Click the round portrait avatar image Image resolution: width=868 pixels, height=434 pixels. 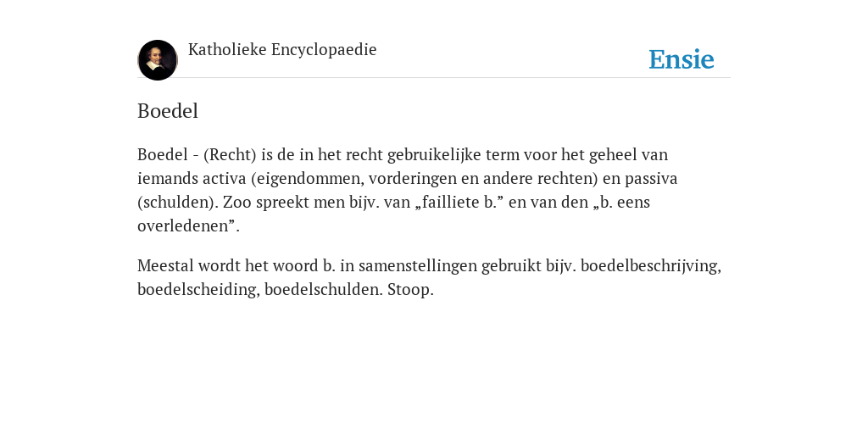[157, 60]
